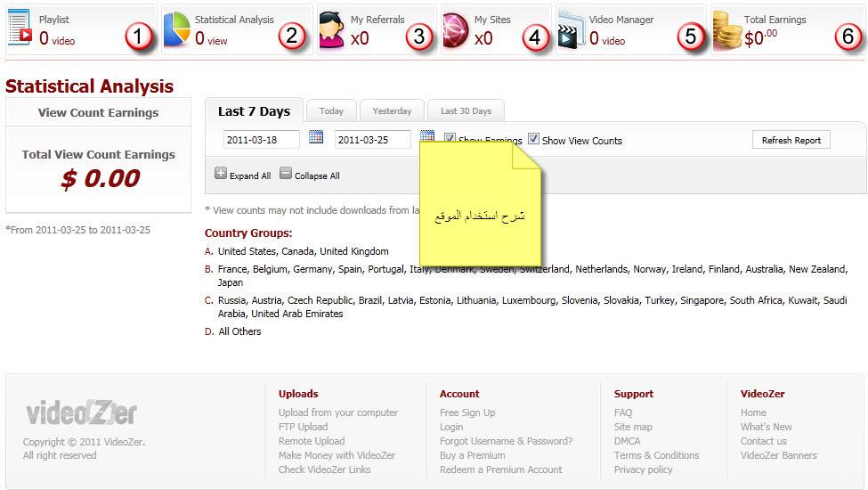Open calendar picker for end date 2011-03-25
Image resolution: width=868 pixels, height=490 pixels.
(426, 135)
